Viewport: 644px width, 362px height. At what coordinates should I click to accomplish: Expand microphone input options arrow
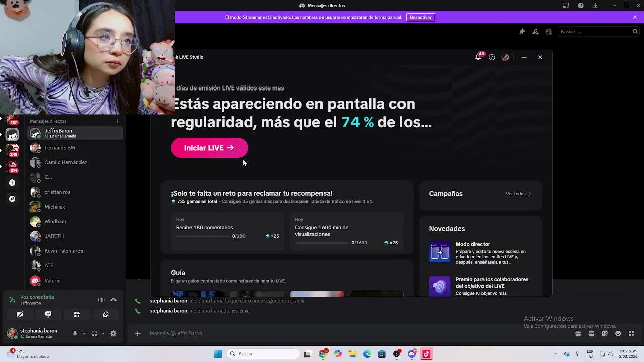(84, 333)
